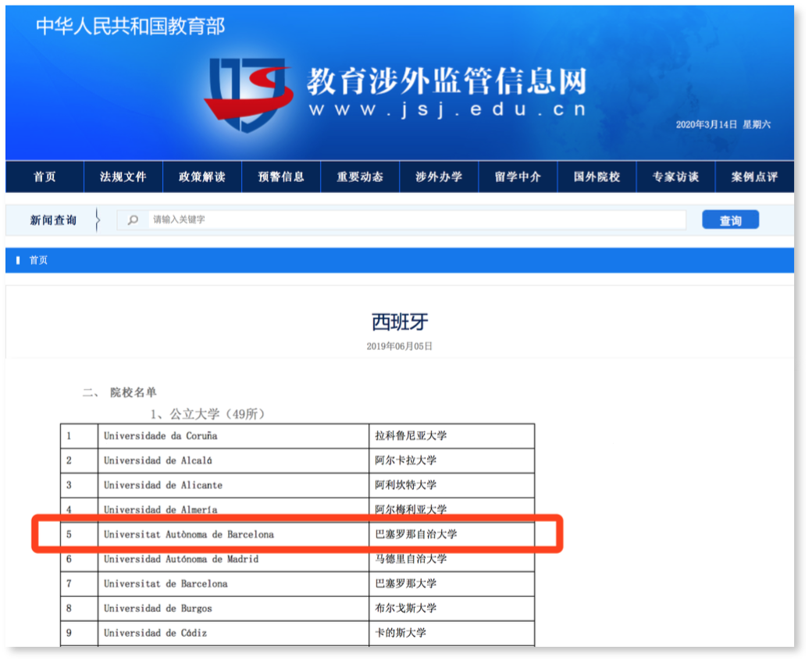Open the 重要动态 section
Screen dimensions: 812x661
[x=360, y=177]
